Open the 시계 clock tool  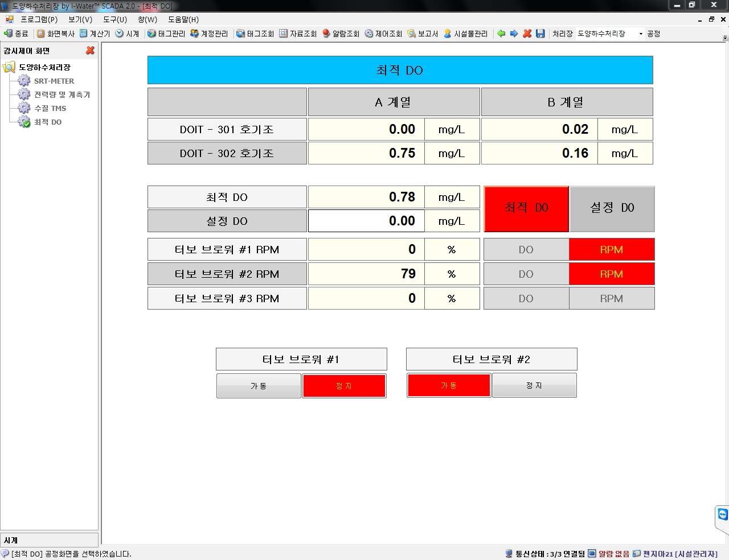click(127, 34)
